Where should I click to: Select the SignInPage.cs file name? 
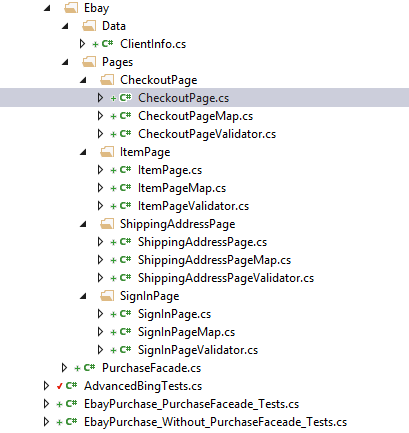175,314
